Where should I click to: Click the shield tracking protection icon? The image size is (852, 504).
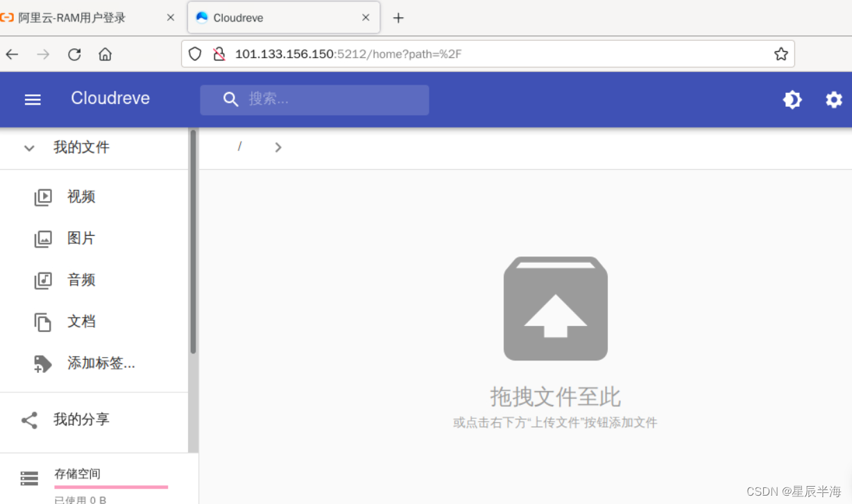coord(195,54)
